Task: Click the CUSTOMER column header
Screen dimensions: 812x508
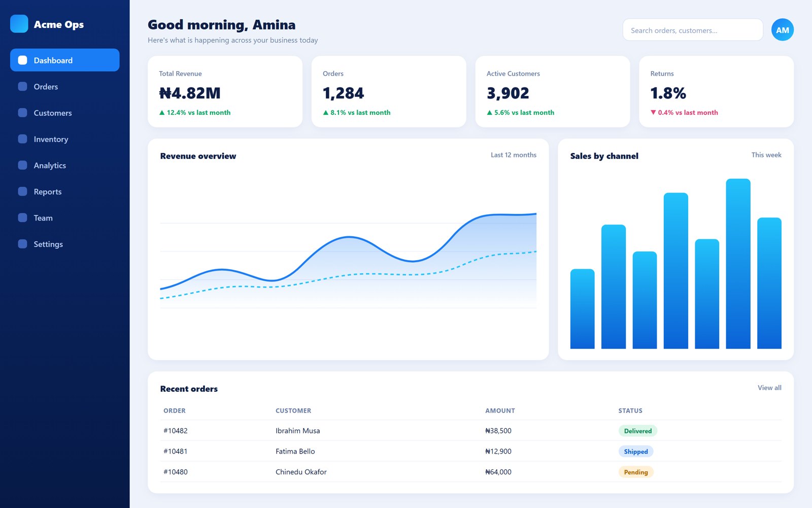Action: [293, 410]
